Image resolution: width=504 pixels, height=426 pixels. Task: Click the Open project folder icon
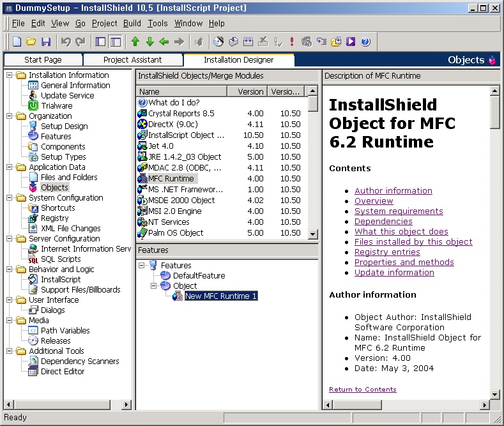coord(31,42)
